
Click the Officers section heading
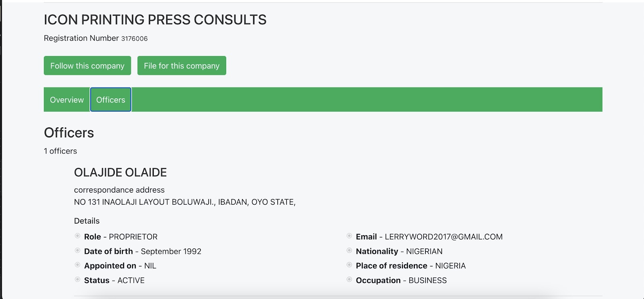(x=69, y=133)
